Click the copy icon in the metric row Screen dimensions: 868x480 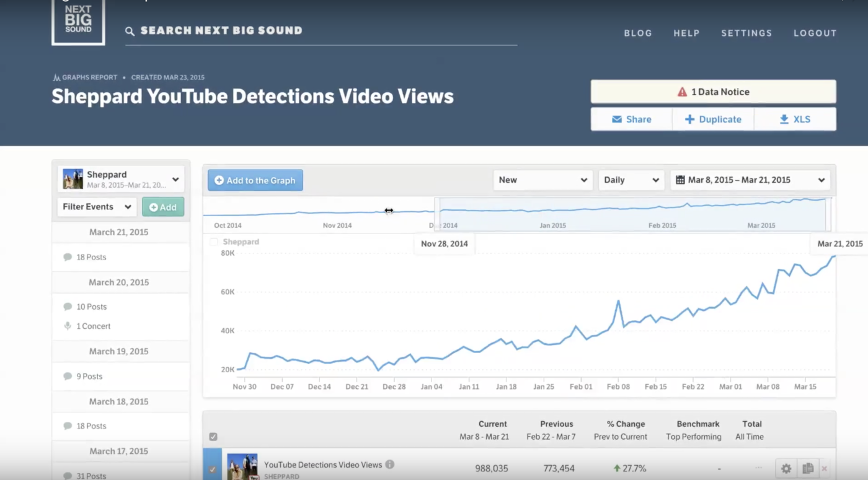(x=807, y=469)
